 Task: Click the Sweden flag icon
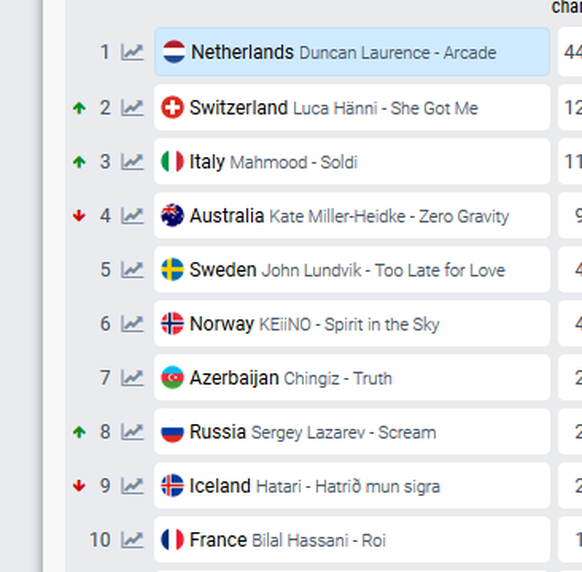172,269
